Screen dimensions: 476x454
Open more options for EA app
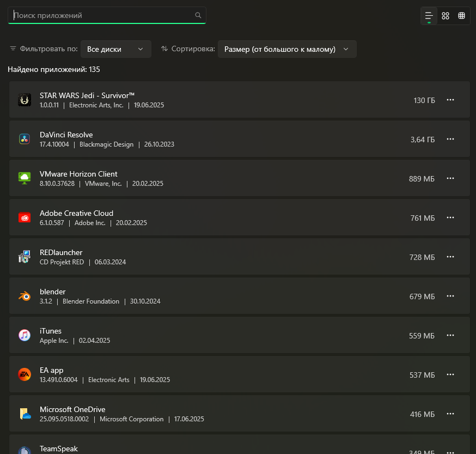tap(450, 374)
